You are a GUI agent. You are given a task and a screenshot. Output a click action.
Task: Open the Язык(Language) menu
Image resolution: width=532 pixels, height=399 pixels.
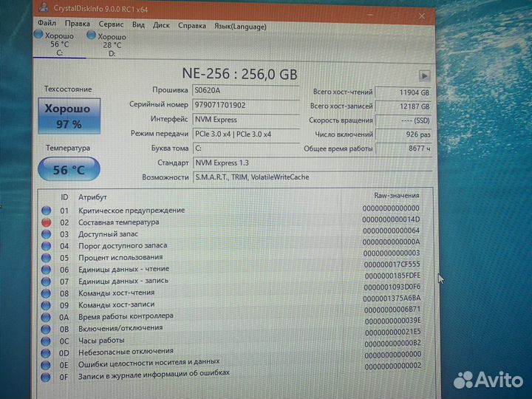pos(240,27)
